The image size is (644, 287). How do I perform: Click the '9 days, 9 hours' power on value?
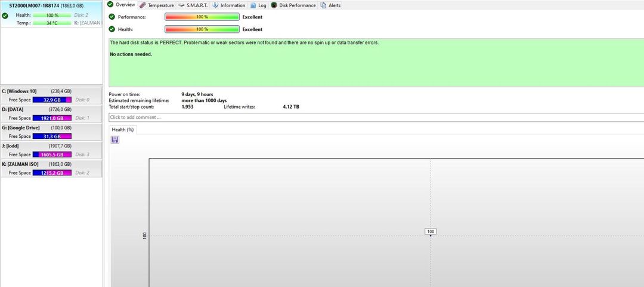tap(197, 94)
